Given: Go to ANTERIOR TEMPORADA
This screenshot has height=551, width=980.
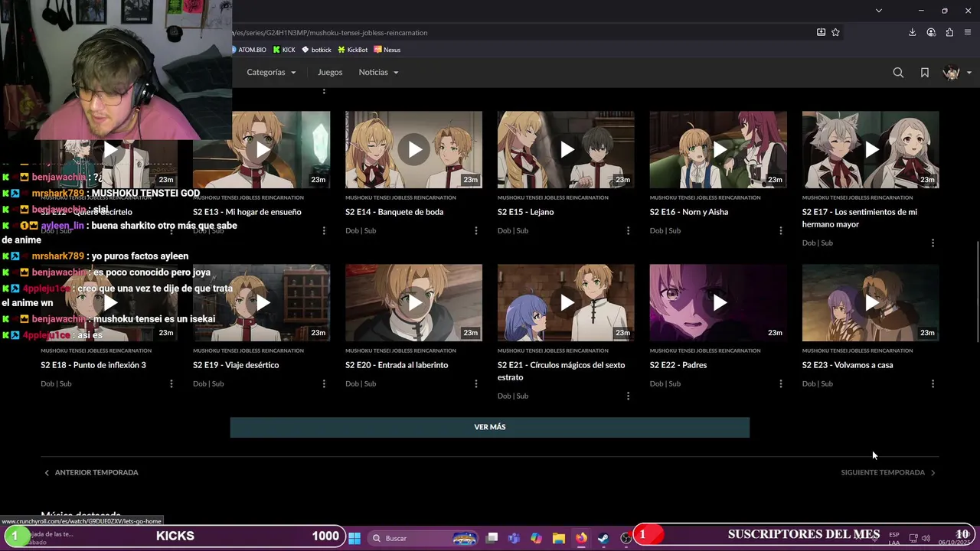Looking at the screenshot, I should pyautogui.click(x=91, y=472).
